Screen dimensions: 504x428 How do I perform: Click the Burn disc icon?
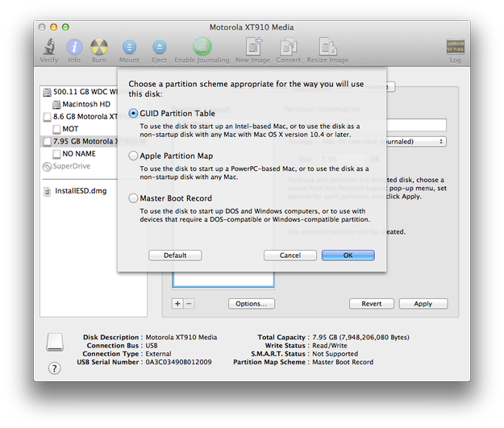(x=99, y=48)
